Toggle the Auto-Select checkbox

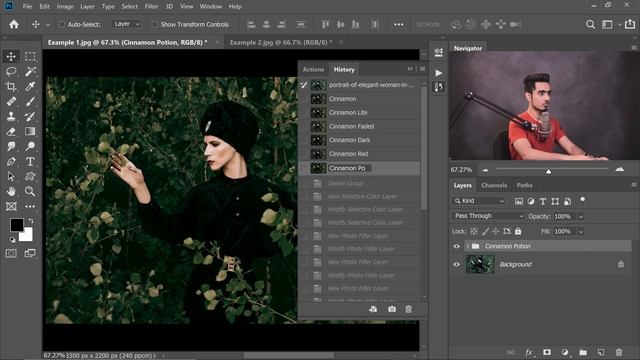click(x=62, y=24)
